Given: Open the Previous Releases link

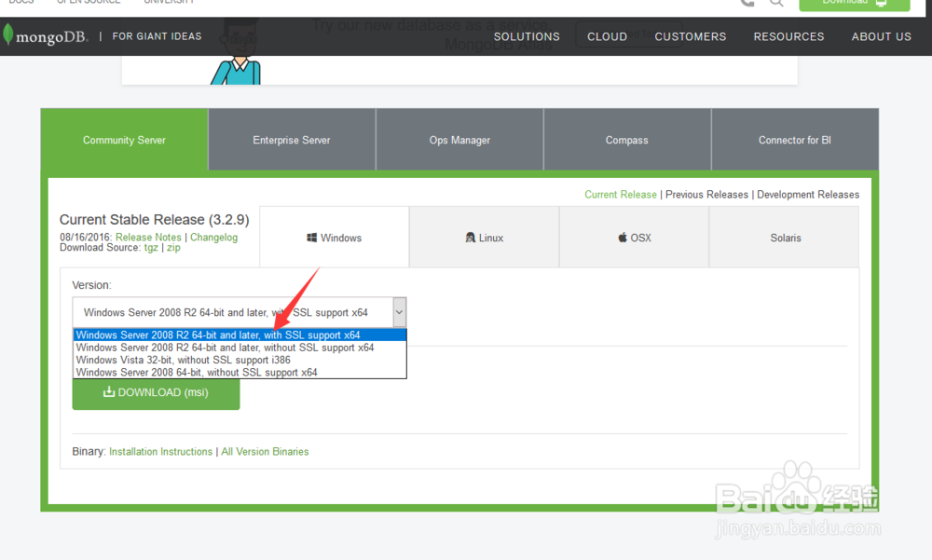Looking at the screenshot, I should [706, 195].
